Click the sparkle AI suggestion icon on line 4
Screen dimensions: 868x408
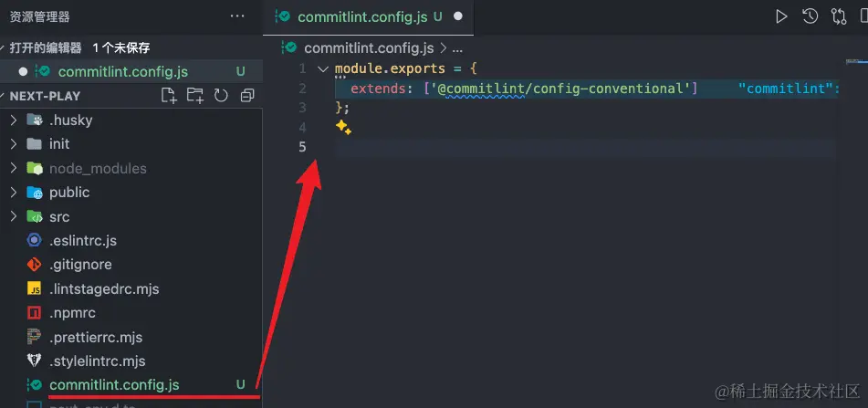click(343, 127)
